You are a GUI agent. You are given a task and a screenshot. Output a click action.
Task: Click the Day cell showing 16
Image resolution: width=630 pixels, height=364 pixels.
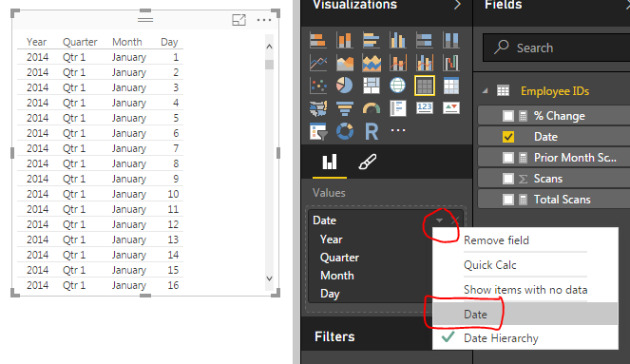tap(173, 285)
